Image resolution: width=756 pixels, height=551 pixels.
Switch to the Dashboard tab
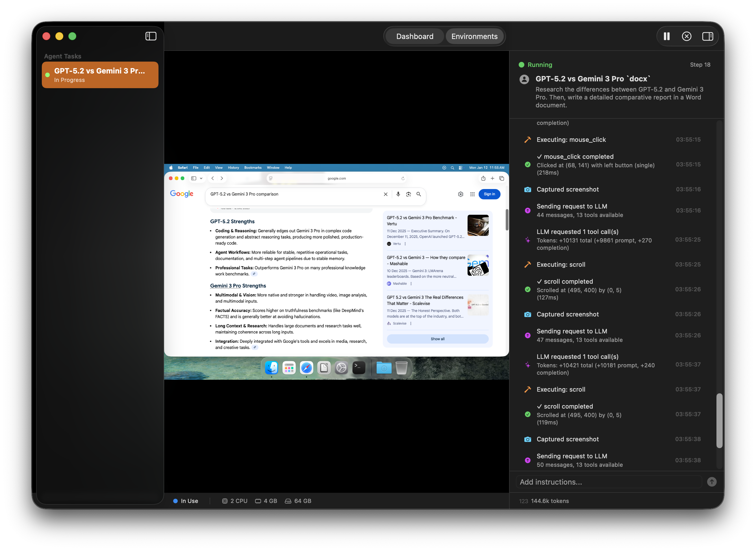click(x=414, y=36)
